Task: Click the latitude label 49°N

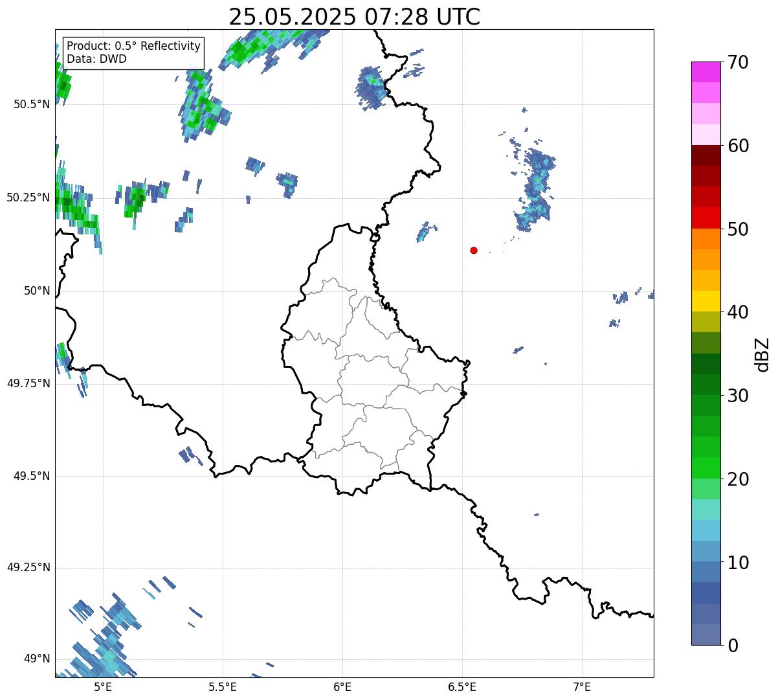Action: coord(37,659)
